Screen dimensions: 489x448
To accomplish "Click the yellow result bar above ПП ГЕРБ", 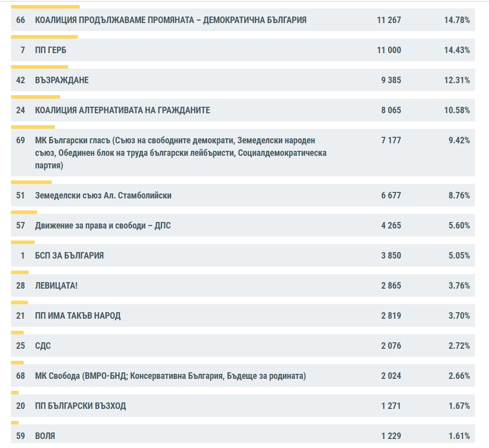I will (44, 37).
